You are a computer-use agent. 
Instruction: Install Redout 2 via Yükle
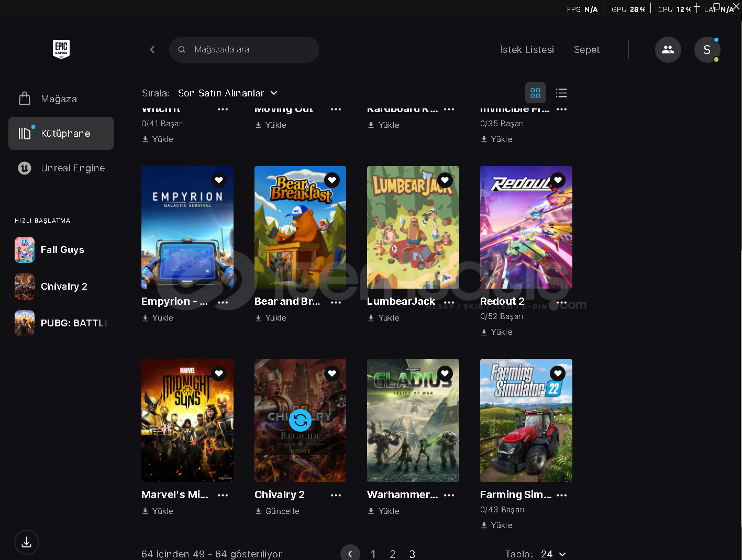[x=497, y=332]
